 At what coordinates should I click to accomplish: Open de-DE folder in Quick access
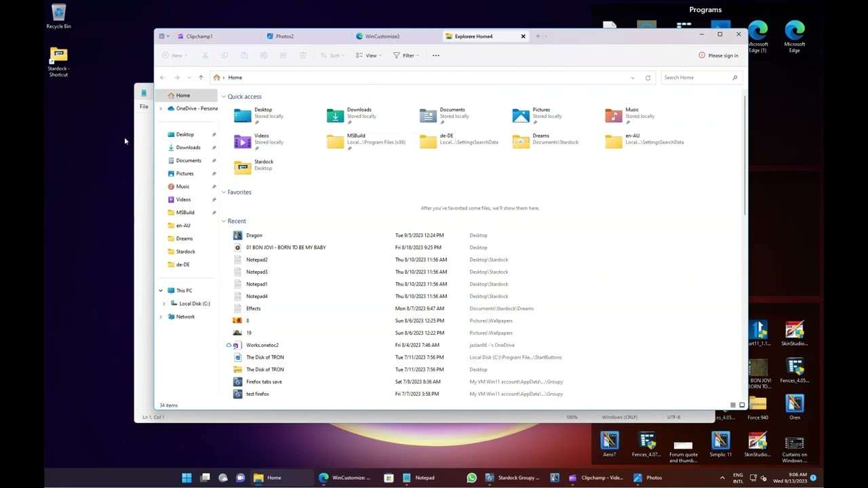tap(459, 141)
